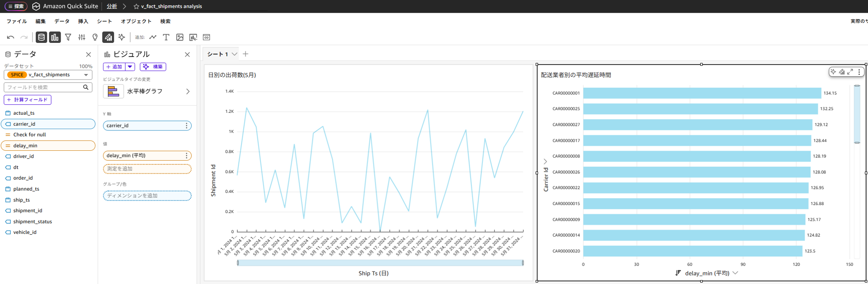Open the データ menu in the menu bar
Viewport: 868px width, 284px height.
click(62, 21)
